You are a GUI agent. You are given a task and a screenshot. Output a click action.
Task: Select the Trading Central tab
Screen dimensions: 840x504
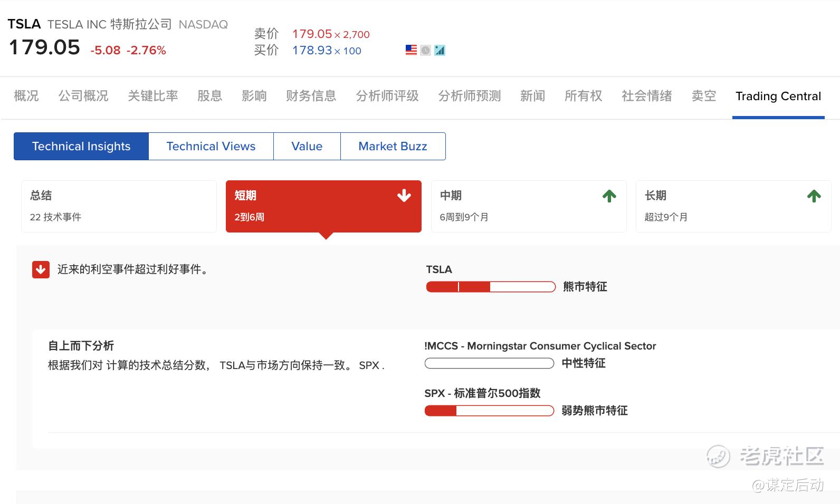point(778,96)
